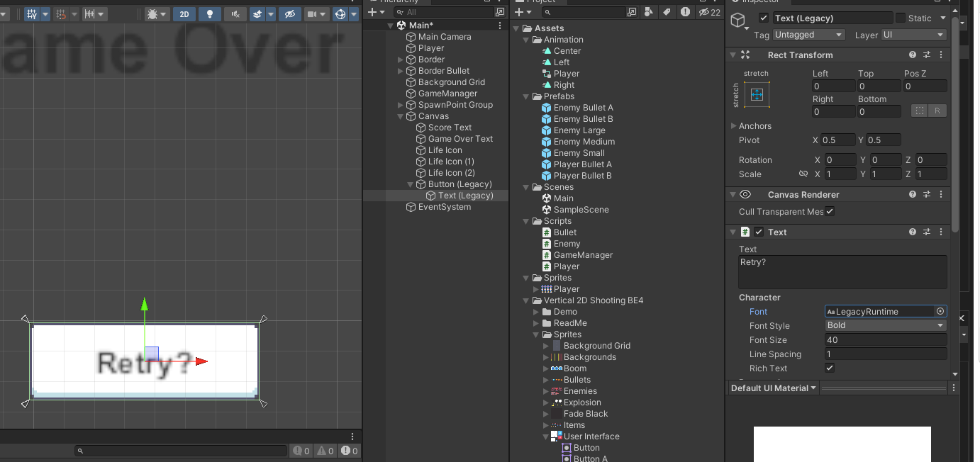Toggle Text (Legacy) object active checkbox
This screenshot has height=462, width=980.
click(x=763, y=18)
